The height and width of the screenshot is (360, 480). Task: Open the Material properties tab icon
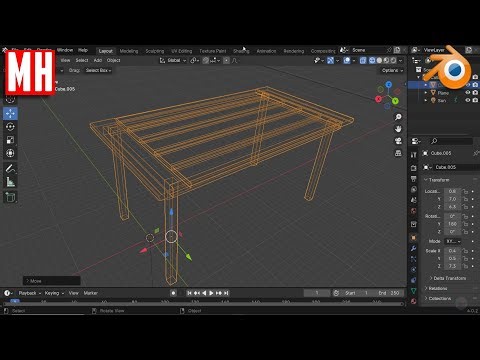coord(414,301)
